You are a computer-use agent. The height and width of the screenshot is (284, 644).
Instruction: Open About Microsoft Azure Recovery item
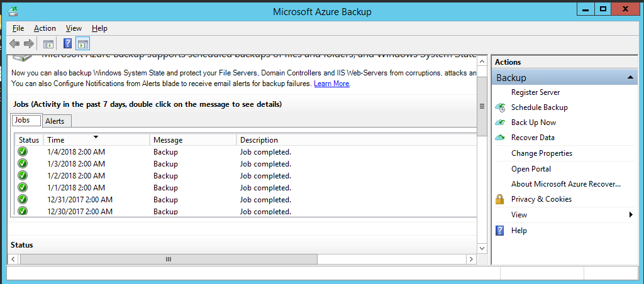[565, 184]
